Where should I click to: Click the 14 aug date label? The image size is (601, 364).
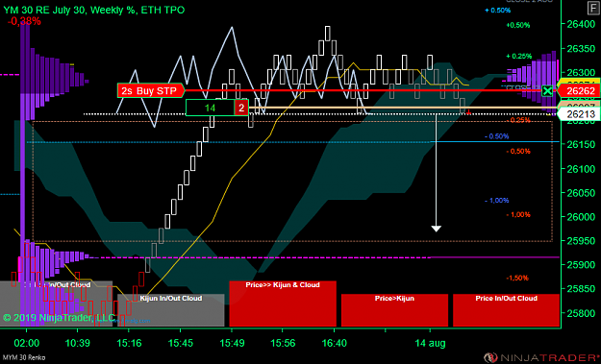click(x=430, y=343)
